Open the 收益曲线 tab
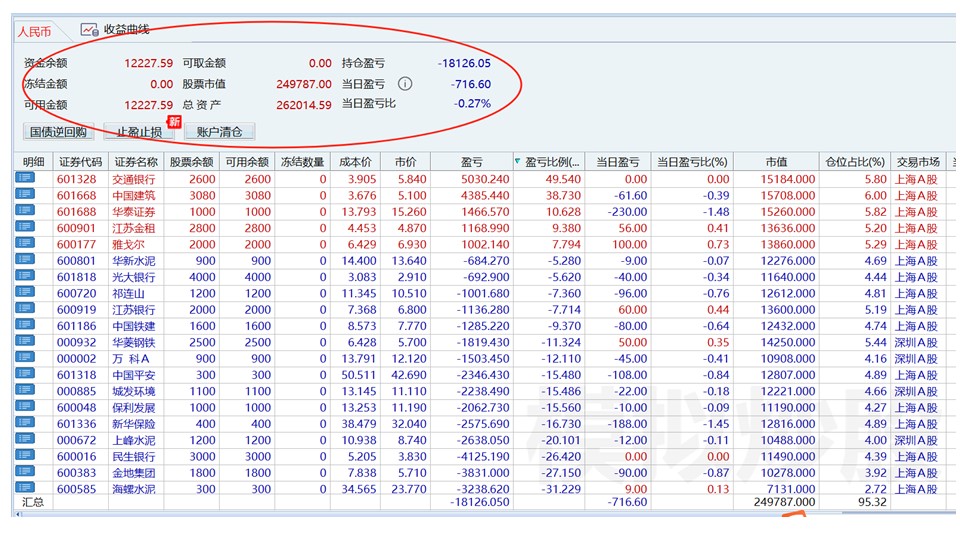The width and height of the screenshot is (960, 540). coord(115,29)
